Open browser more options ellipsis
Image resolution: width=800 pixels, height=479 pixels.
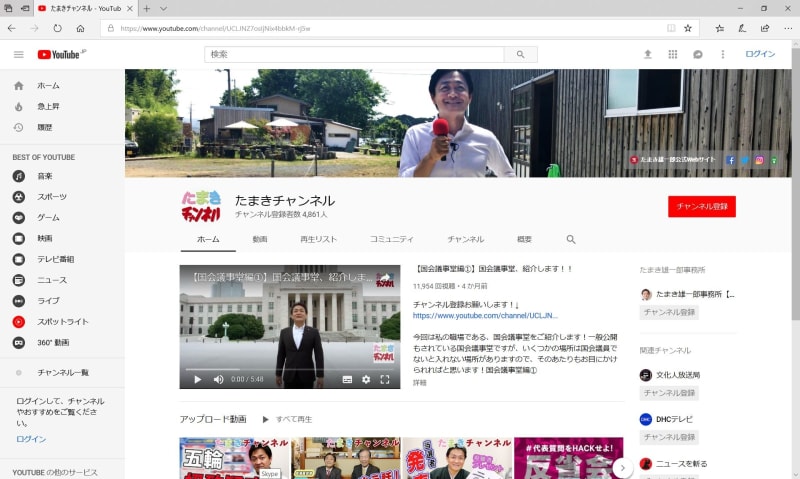point(788,29)
